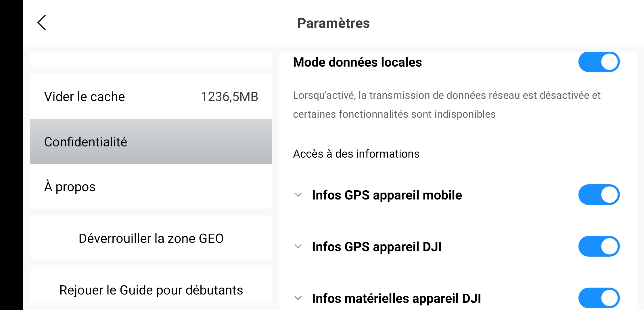Viewport: 644px width, 310px height.
Task: Turn off Infos GPS appareil DJI switch
Action: tap(599, 246)
